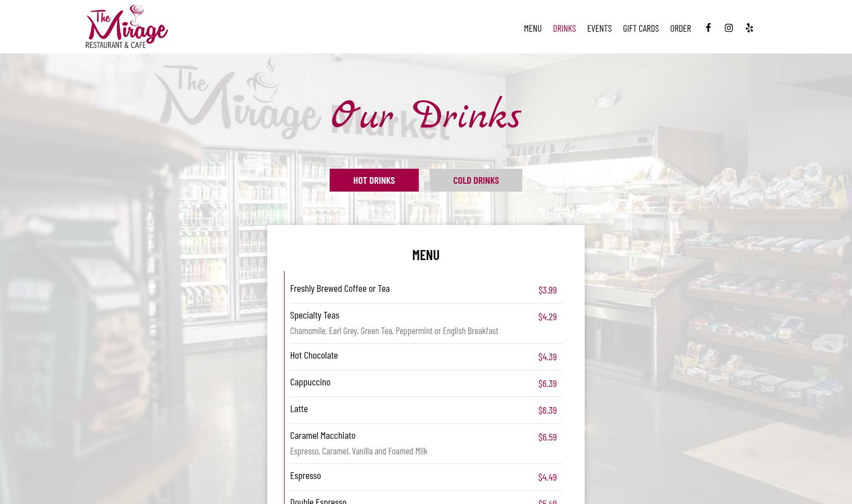Viewport: 852px width, 504px height.
Task: Open the Drinks navigation item
Action: (564, 28)
